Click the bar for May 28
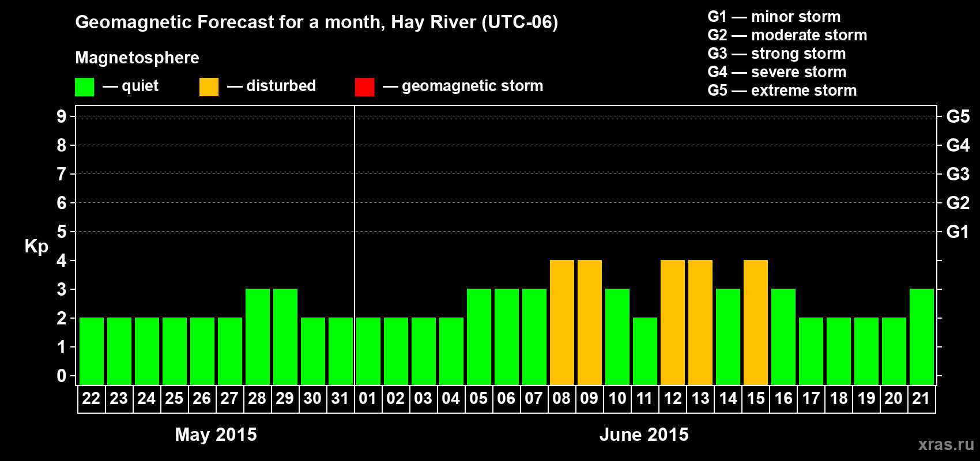Screen dimensions: 980x461 tap(258, 337)
